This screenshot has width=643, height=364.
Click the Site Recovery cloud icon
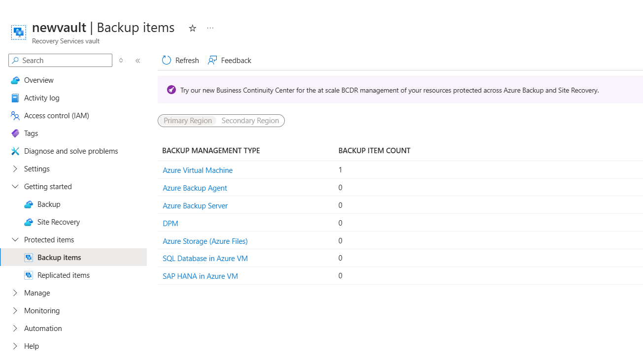coord(29,222)
